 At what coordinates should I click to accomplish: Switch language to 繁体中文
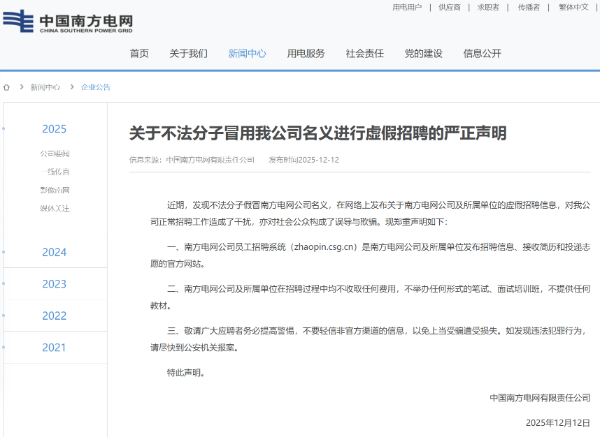pos(574,7)
